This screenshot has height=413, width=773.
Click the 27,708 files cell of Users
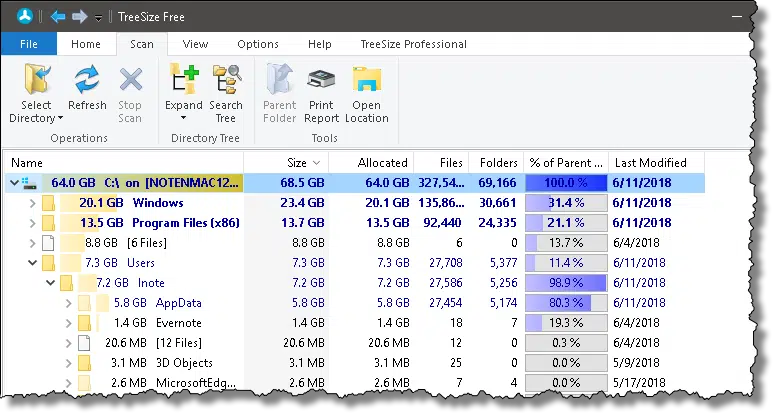446,263
